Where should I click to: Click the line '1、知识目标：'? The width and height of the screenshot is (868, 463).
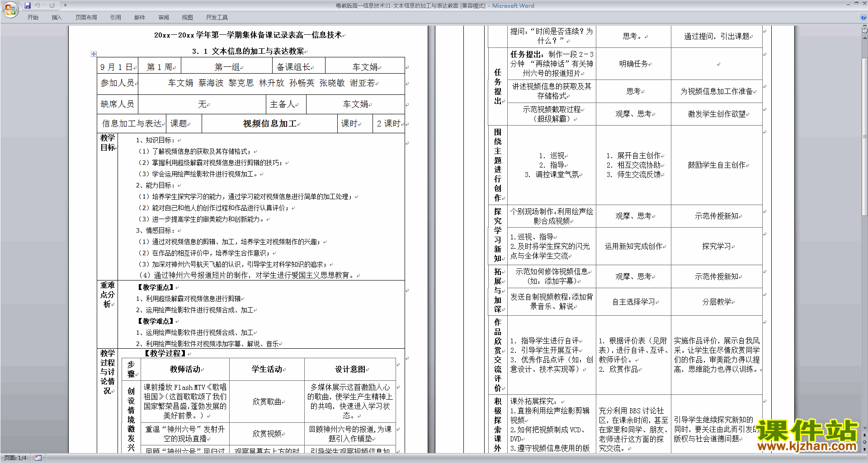[x=156, y=140]
